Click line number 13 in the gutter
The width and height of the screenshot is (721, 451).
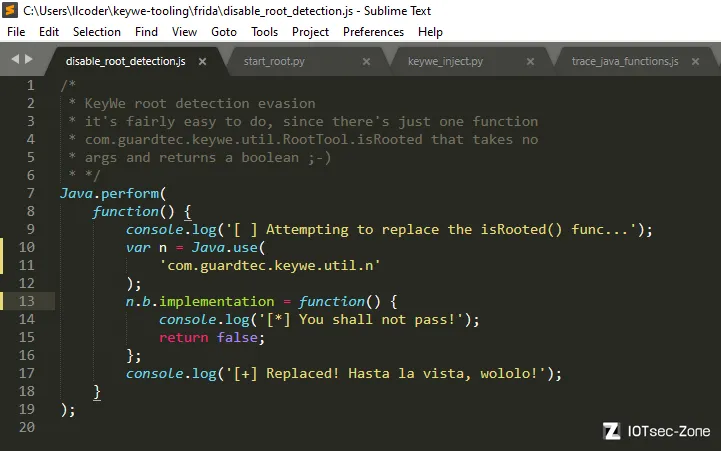coord(27,301)
